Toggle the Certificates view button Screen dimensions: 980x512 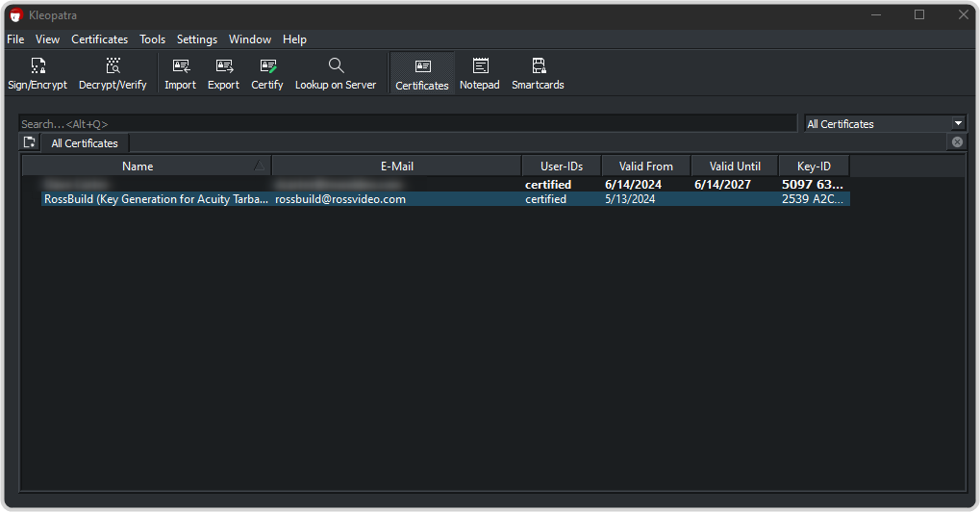point(422,73)
